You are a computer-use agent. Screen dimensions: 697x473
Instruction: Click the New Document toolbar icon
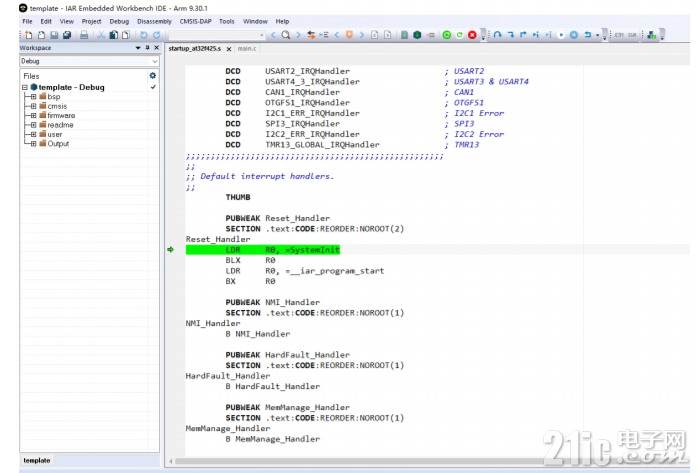[28, 35]
